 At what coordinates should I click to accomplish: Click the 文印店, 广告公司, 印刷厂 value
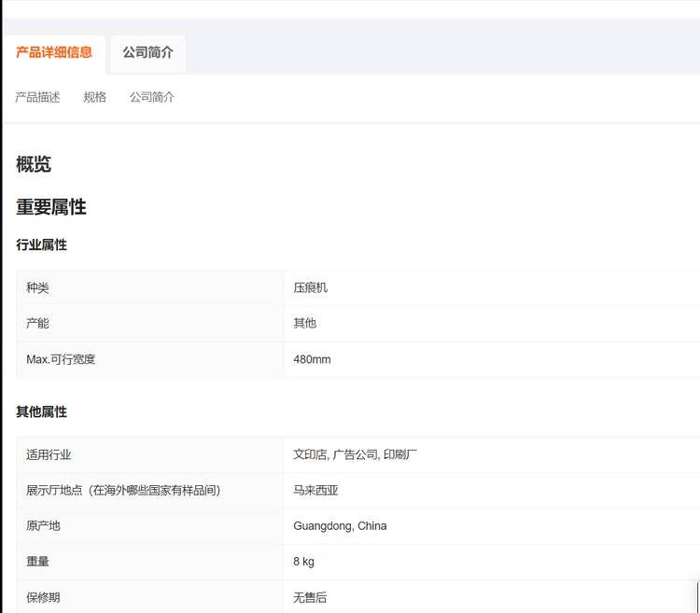click(355, 454)
